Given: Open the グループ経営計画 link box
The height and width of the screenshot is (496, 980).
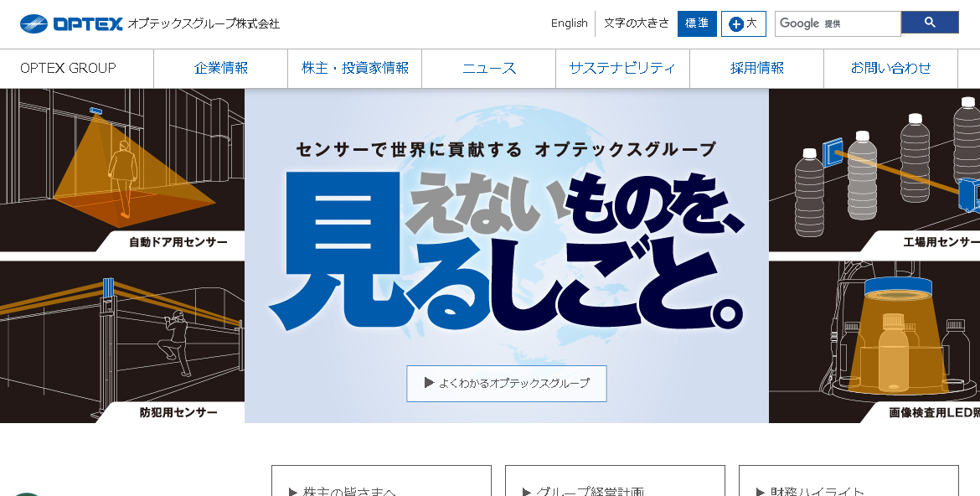Looking at the screenshot, I should click(615, 486).
